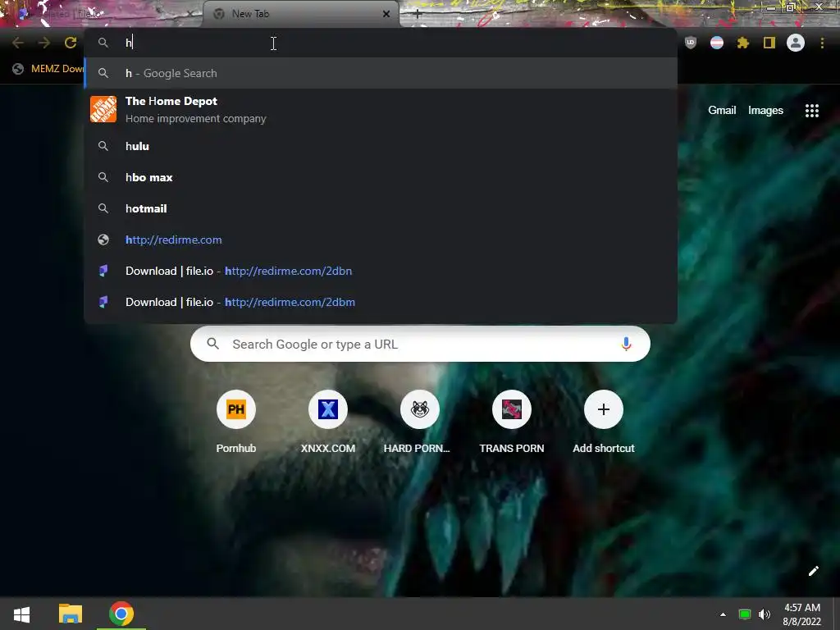The image size is (840, 630).
Task: Click the Gmail link
Action: tap(722, 111)
